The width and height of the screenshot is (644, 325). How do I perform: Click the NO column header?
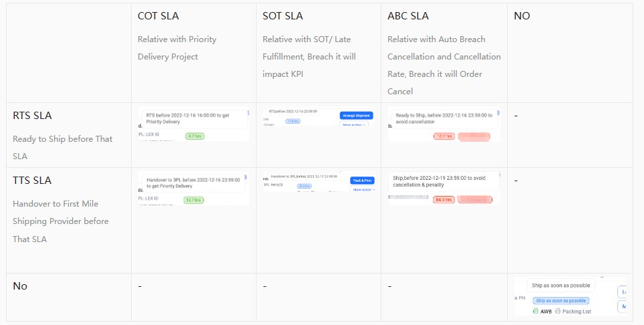point(522,16)
